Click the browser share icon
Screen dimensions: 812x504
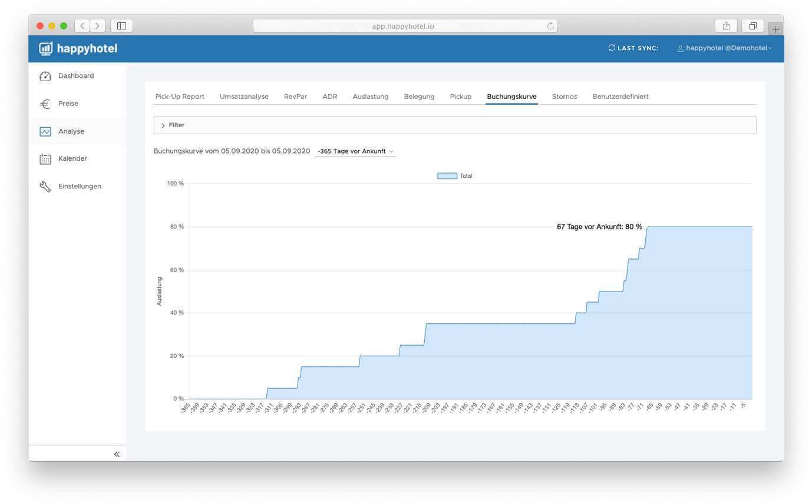coord(726,26)
